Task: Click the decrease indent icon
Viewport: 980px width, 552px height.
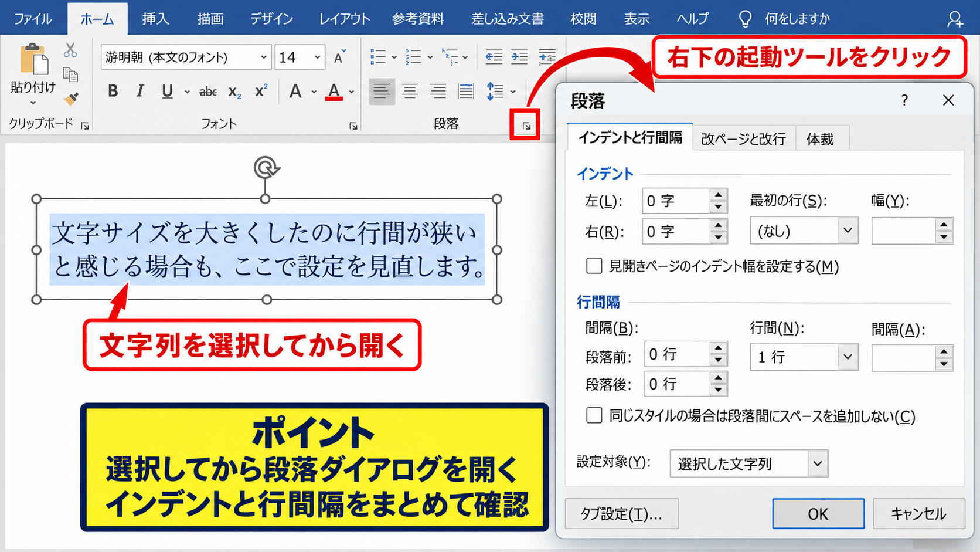Action: point(494,57)
